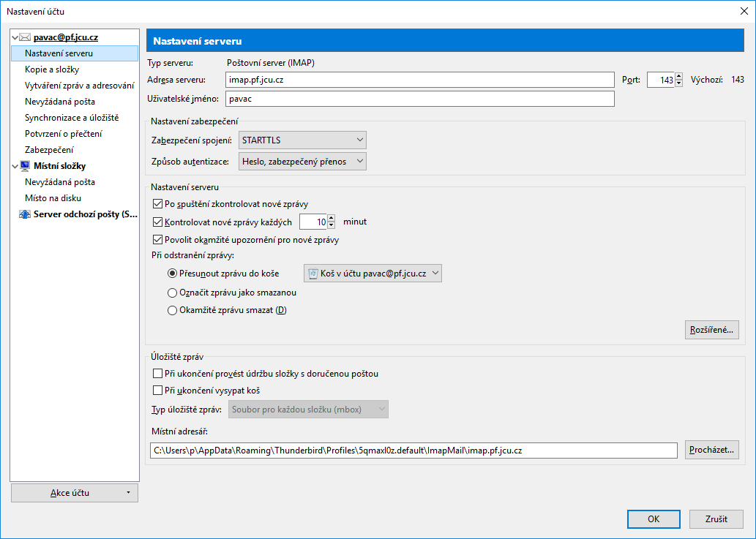Open Potvrzení o přečtení settings
The image size is (756, 539).
pos(63,134)
